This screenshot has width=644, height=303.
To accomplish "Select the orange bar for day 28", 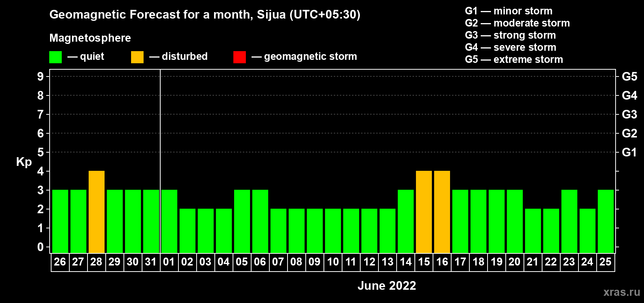I will (97, 212).
